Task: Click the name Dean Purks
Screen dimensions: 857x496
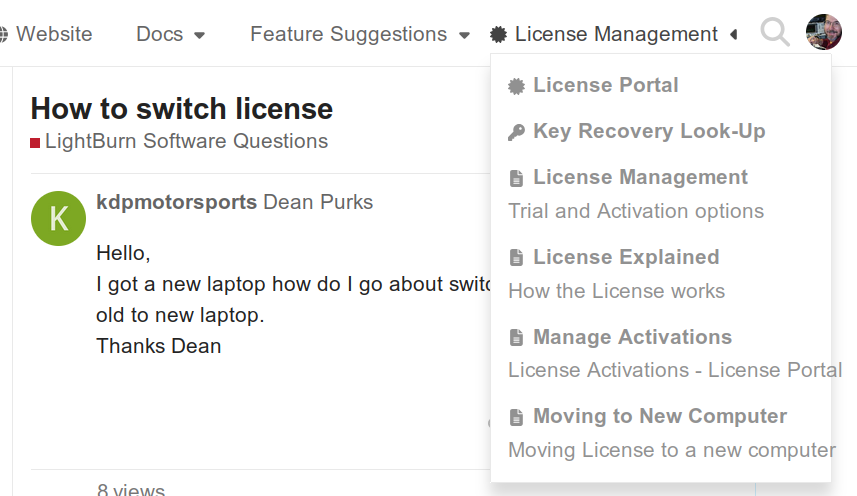Action: click(x=318, y=202)
